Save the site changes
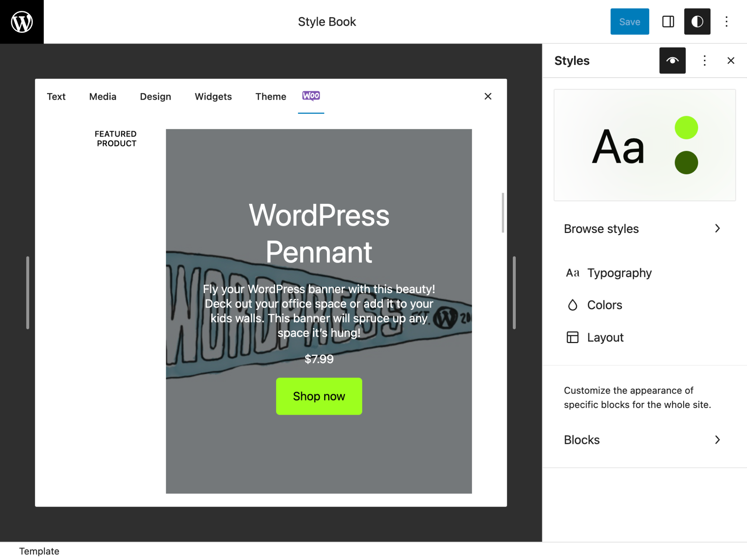The height and width of the screenshot is (560, 747). [x=630, y=22]
